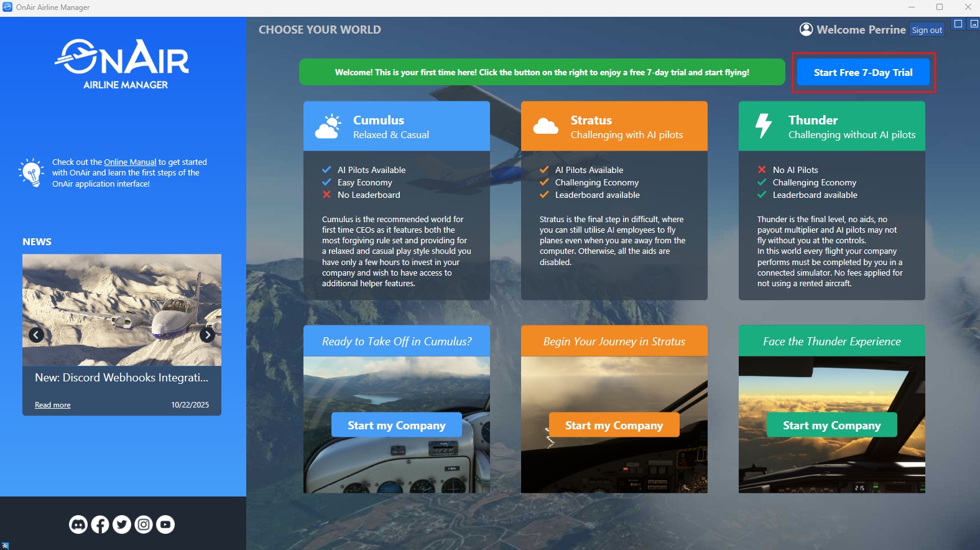Open Read more link under news
The image size is (980, 550).
pos(52,405)
